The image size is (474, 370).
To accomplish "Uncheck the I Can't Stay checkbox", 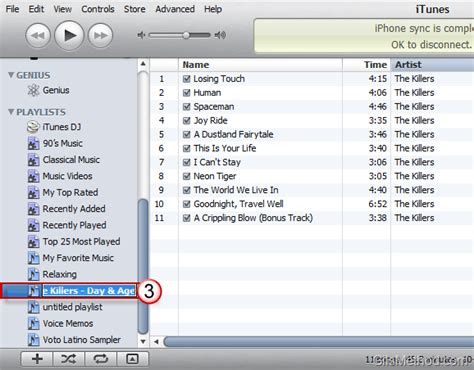I will point(187,162).
